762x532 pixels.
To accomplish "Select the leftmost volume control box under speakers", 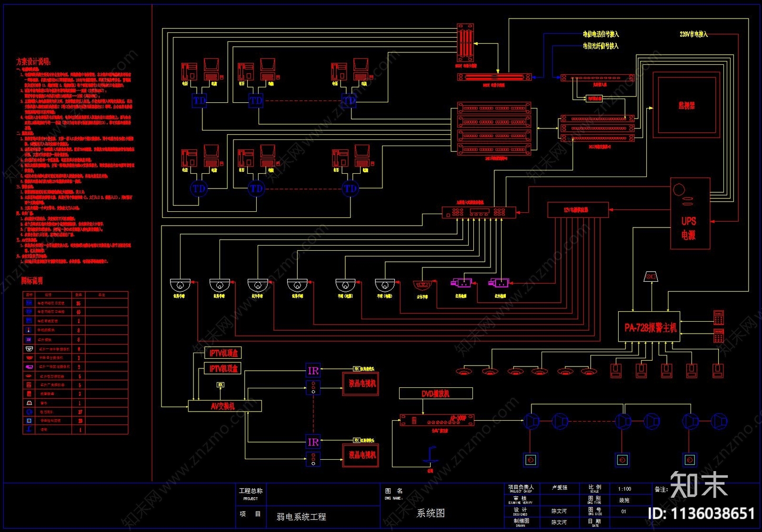I will 531,460.
